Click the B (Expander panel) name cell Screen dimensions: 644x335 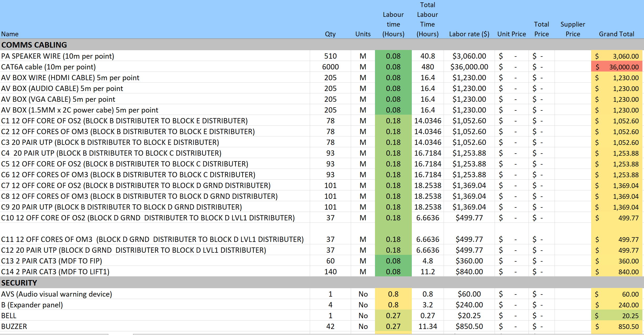32,305
